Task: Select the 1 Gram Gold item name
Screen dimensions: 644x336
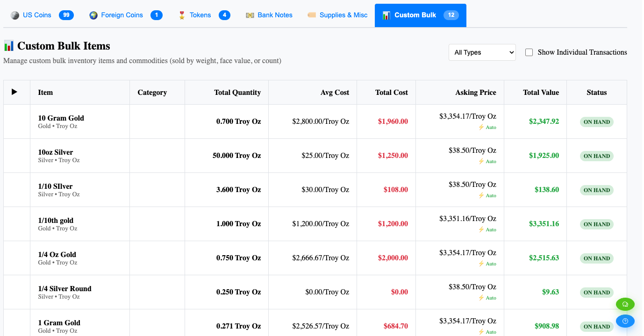Action: pos(59,323)
